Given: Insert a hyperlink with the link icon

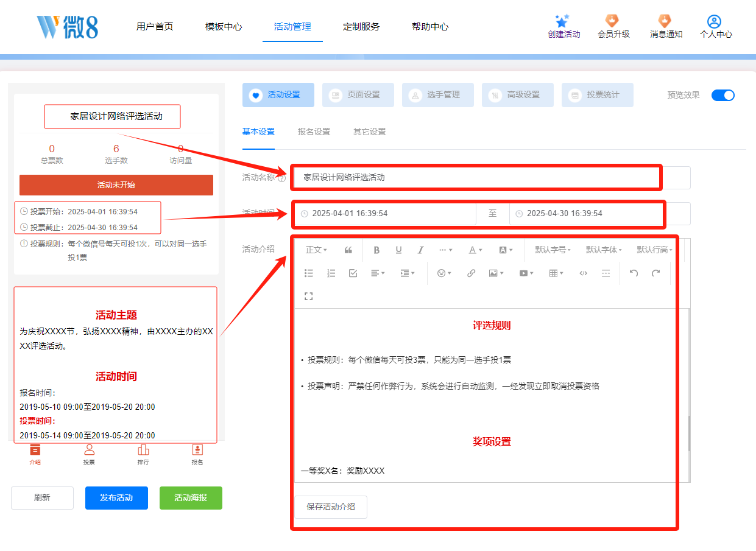Looking at the screenshot, I should coord(471,273).
